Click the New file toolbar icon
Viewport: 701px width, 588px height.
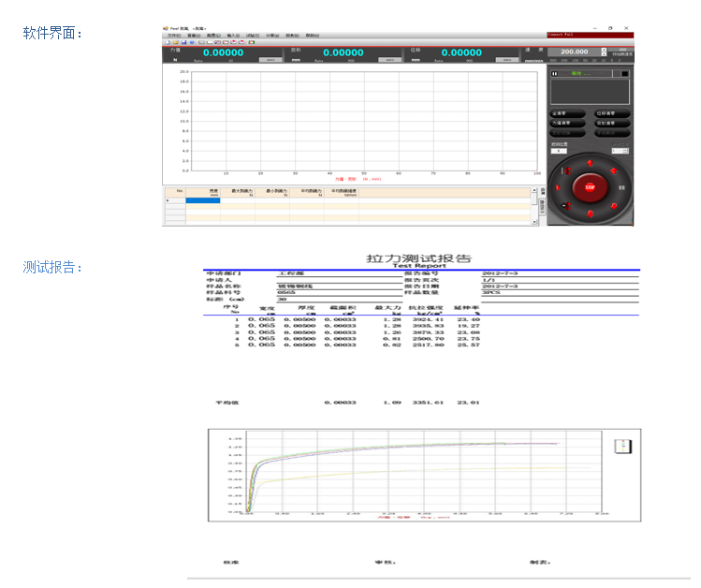pyautogui.click(x=168, y=42)
